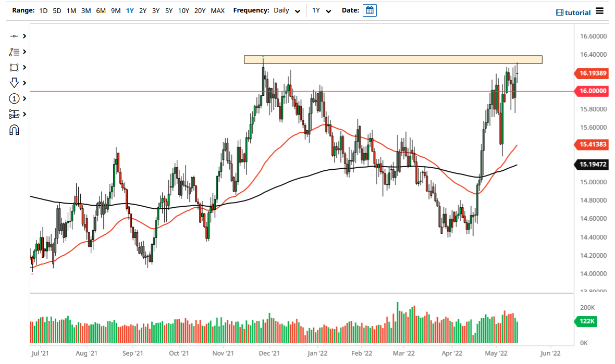Switch range to MAX
Image resolution: width=615 pixels, height=364 pixels.
pos(218,10)
